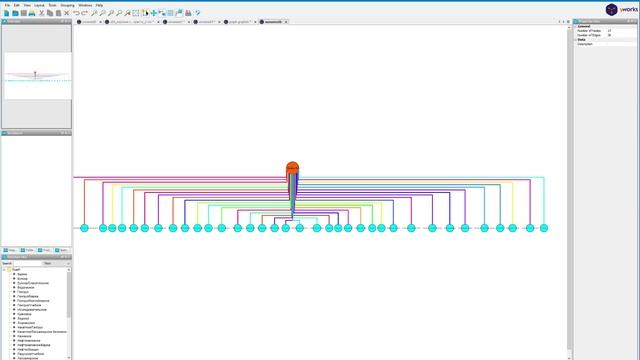Close the currently active document tab
The width and height of the screenshot is (640, 360).
click(x=286, y=22)
